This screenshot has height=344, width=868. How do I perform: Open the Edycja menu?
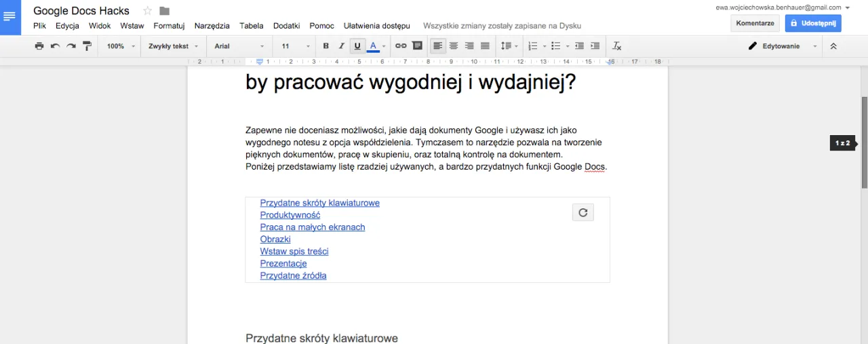click(68, 26)
